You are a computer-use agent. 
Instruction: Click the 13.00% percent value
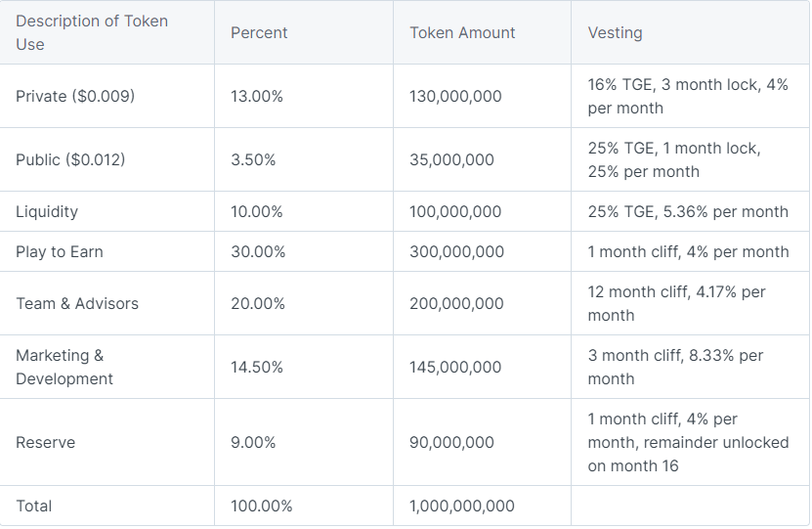[257, 96]
